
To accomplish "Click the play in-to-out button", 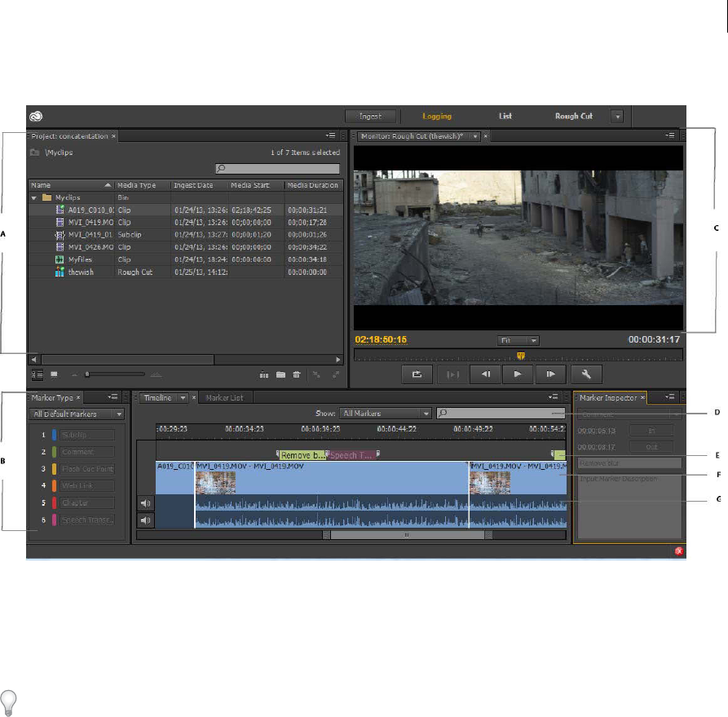I will click(x=452, y=374).
